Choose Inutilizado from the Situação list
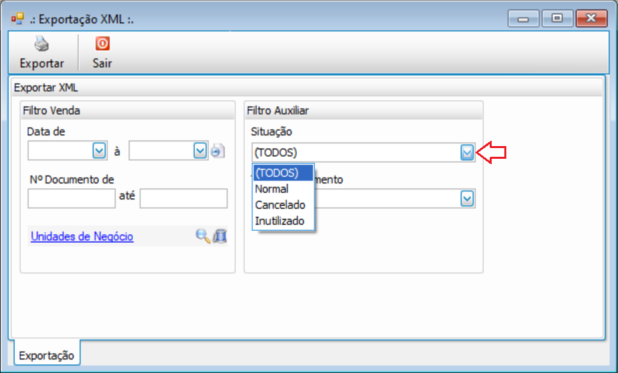Viewport: 618px width, 373px height. (283, 221)
